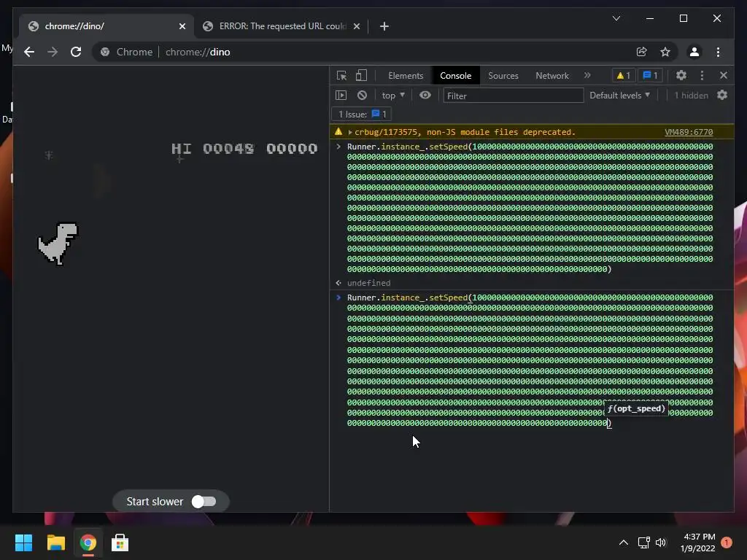Image resolution: width=747 pixels, height=560 pixels.
Task: Click the f(opt_speed) tooltip hint
Action: coord(636,408)
